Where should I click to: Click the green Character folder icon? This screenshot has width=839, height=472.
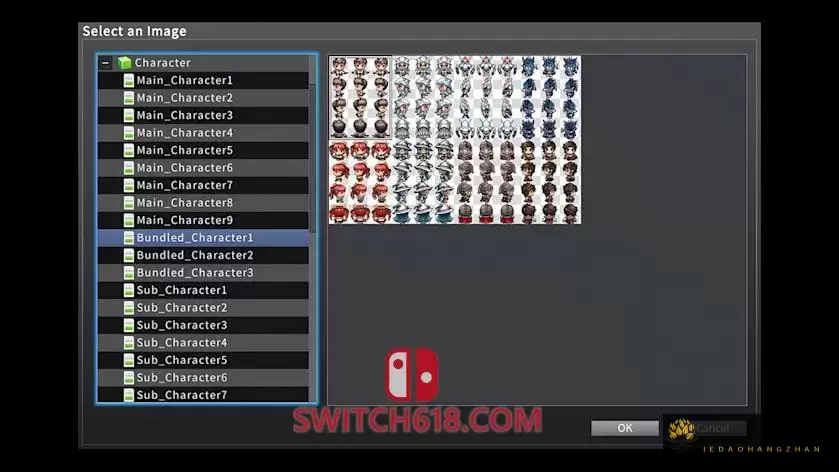pyautogui.click(x=124, y=63)
